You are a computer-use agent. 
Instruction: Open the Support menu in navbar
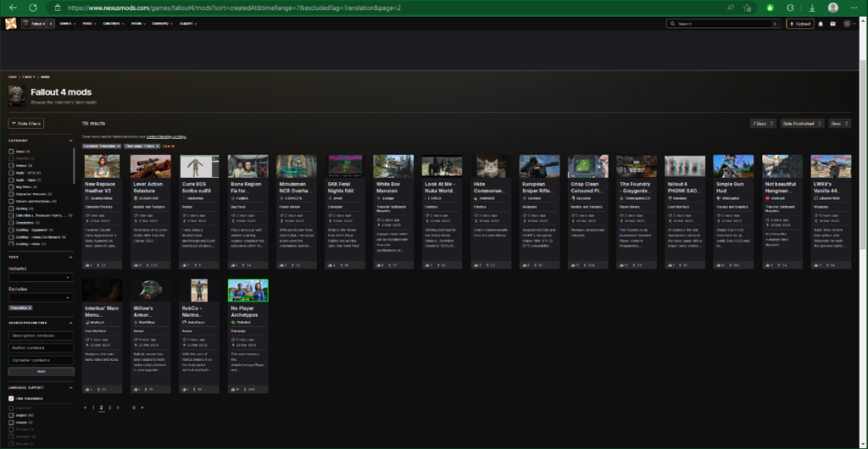[188, 24]
